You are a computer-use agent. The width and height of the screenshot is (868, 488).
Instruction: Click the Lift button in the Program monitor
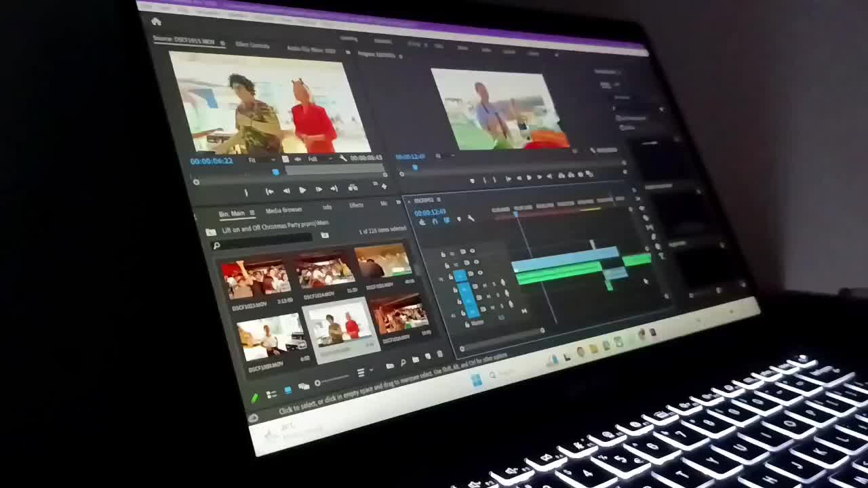(x=562, y=176)
